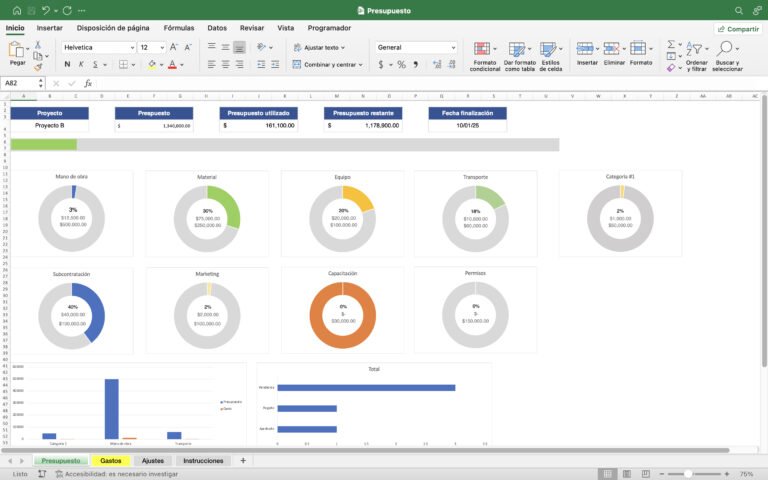The height and width of the screenshot is (480, 768).
Task: Switch to the Gastos sheet tab
Action: [x=111, y=461]
